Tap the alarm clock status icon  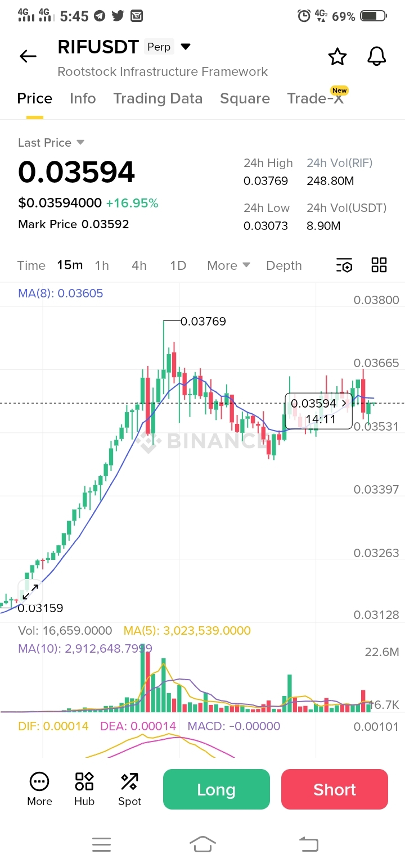[x=304, y=16]
